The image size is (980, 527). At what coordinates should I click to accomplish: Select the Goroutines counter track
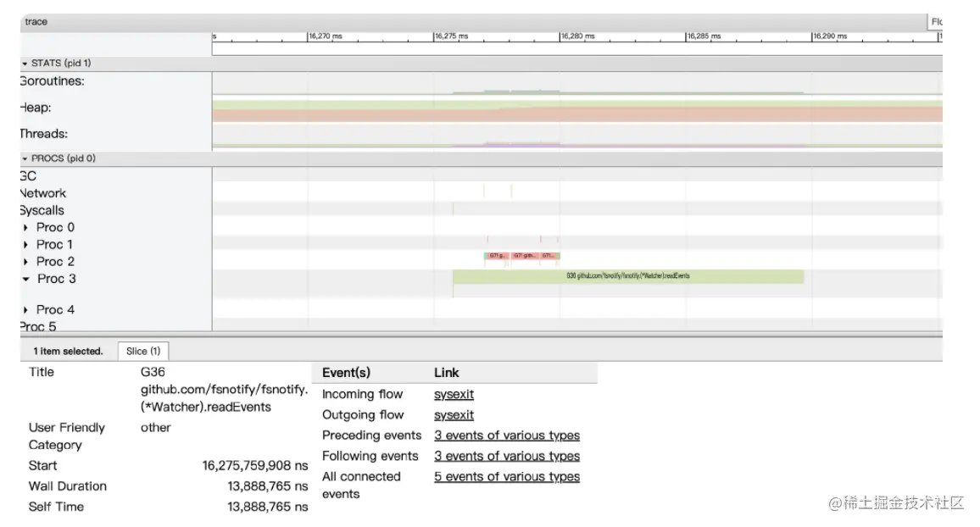click(x=576, y=83)
